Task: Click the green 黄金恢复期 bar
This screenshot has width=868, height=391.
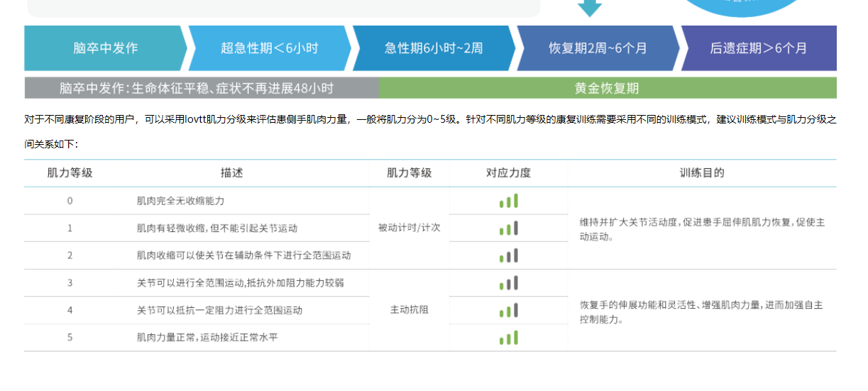Action: [607, 88]
